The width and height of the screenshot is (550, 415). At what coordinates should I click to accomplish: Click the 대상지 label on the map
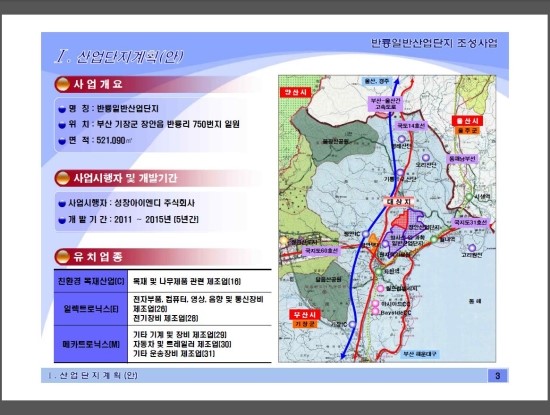click(399, 201)
